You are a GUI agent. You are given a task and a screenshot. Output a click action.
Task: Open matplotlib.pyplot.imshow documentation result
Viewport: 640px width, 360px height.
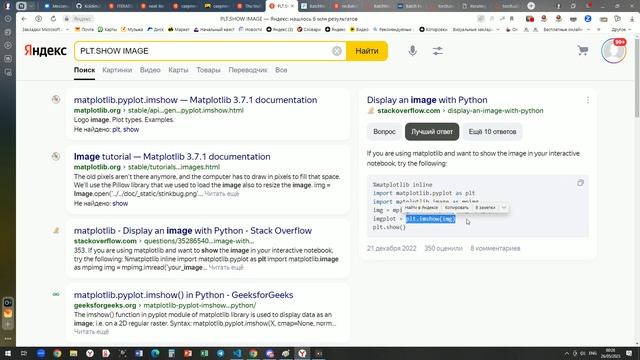point(195,100)
